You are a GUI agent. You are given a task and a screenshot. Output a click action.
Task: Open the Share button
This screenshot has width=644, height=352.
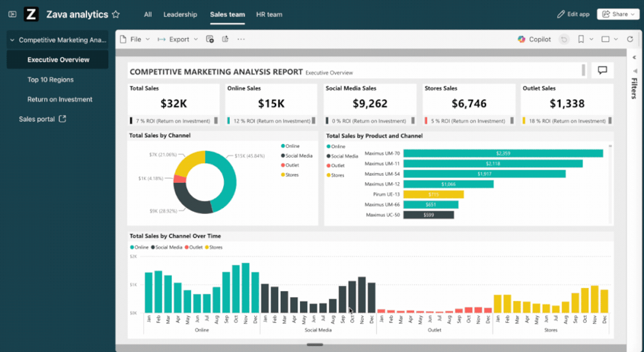coord(618,14)
